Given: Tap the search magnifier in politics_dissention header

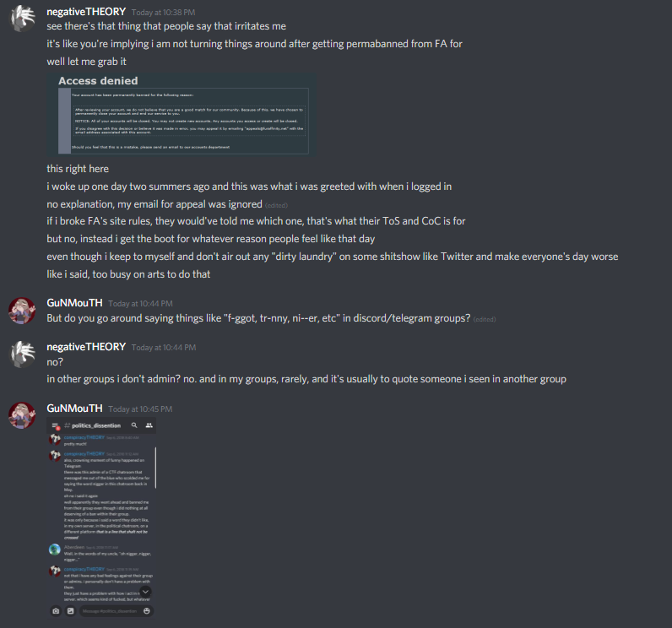Looking at the screenshot, I should (134, 425).
